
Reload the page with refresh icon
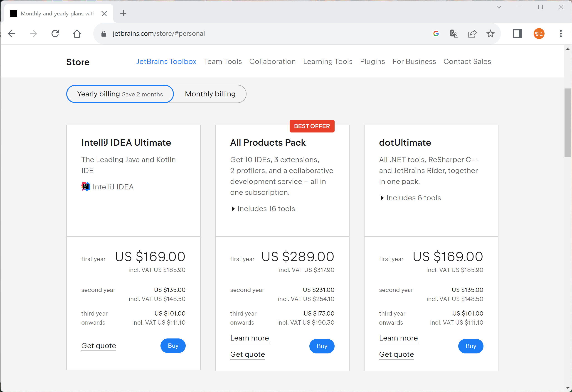coord(55,34)
